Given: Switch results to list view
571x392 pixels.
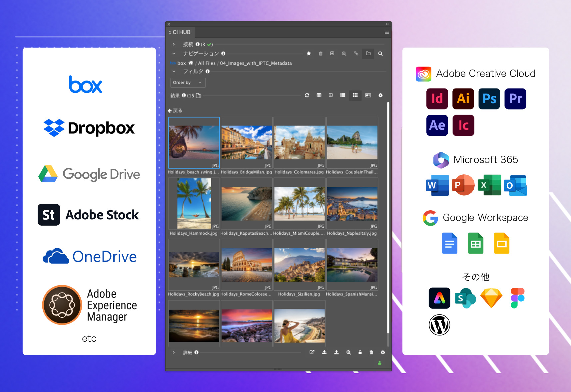Looking at the screenshot, I should pyautogui.click(x=342, y=95).
